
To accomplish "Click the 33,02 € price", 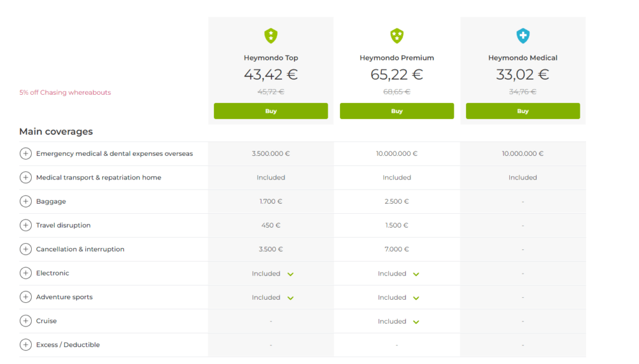I will tap(523, 75).
